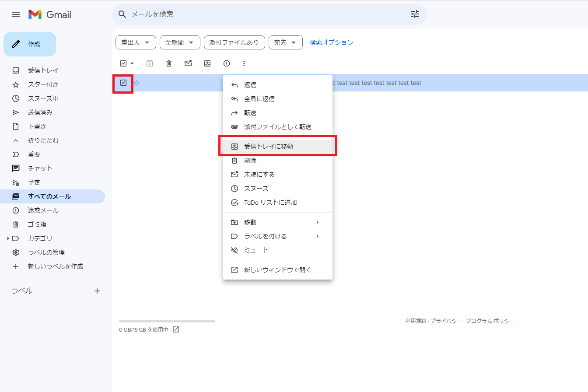Image resolution: width=588 pixels, height=392 pixels.
Task: Expand the カテゴリ section in sidebar
Action: (x=8, y=238)
